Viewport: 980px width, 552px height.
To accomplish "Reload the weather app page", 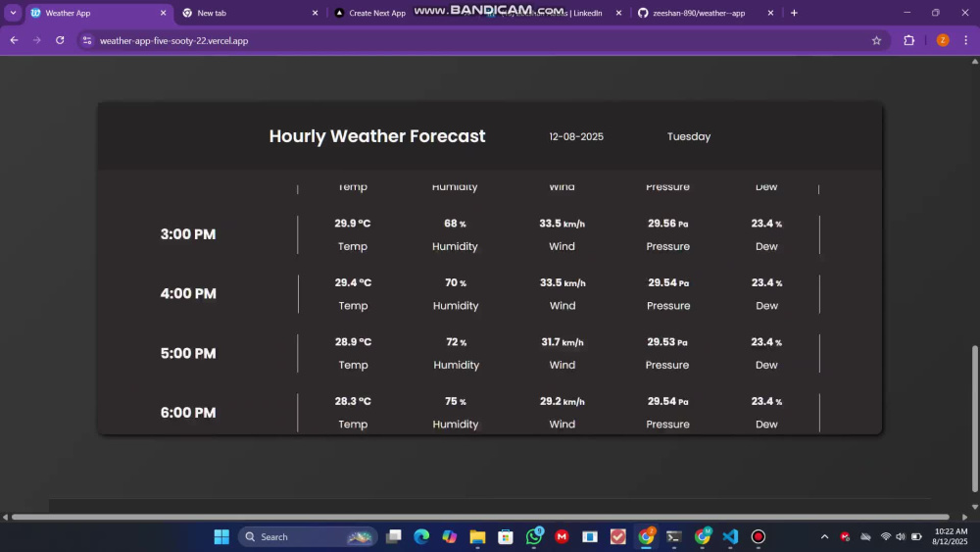I will pyautogui.click(x=60, y=40).
